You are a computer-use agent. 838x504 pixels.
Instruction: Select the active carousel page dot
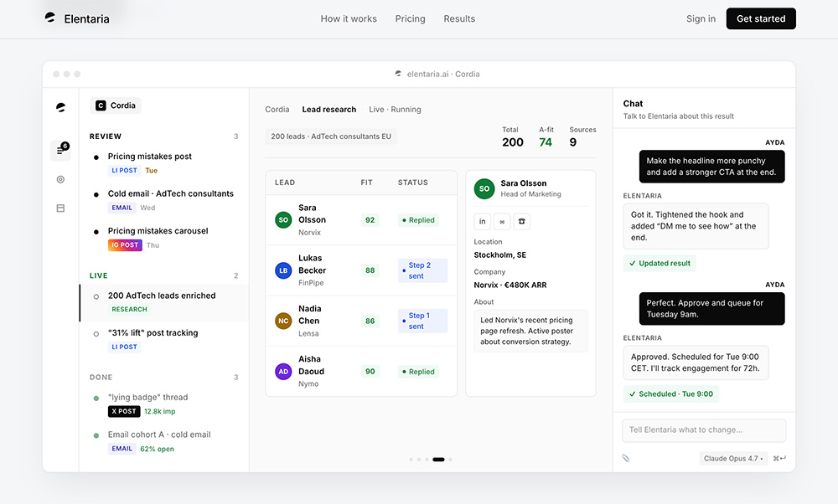click(438, 460)
